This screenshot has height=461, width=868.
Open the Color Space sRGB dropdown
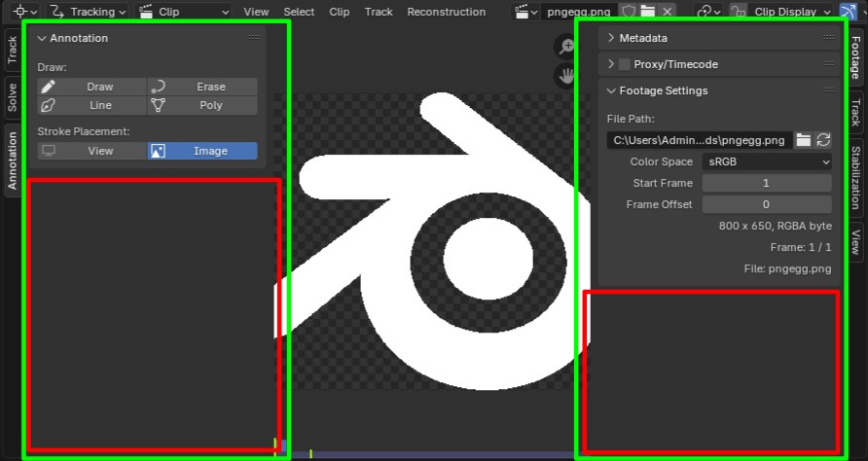pyautogui.click(x=767, y=161)
